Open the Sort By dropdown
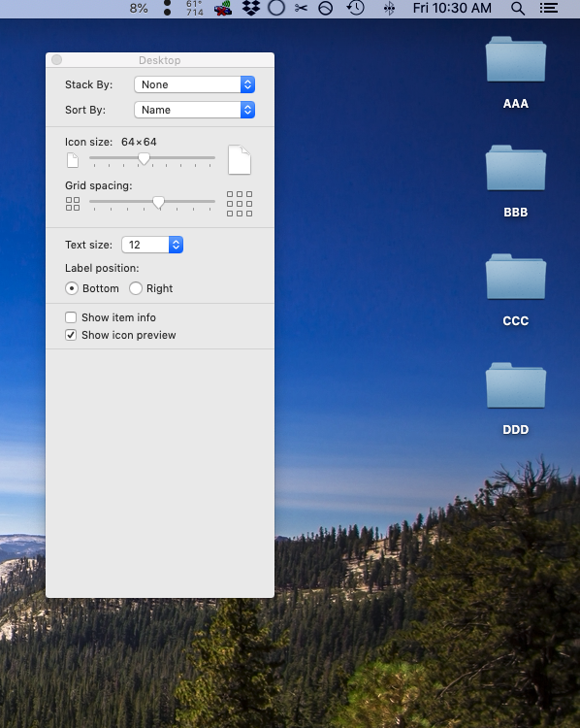The width and height of the screenshot is (580, 728). [x=194, y=110]
